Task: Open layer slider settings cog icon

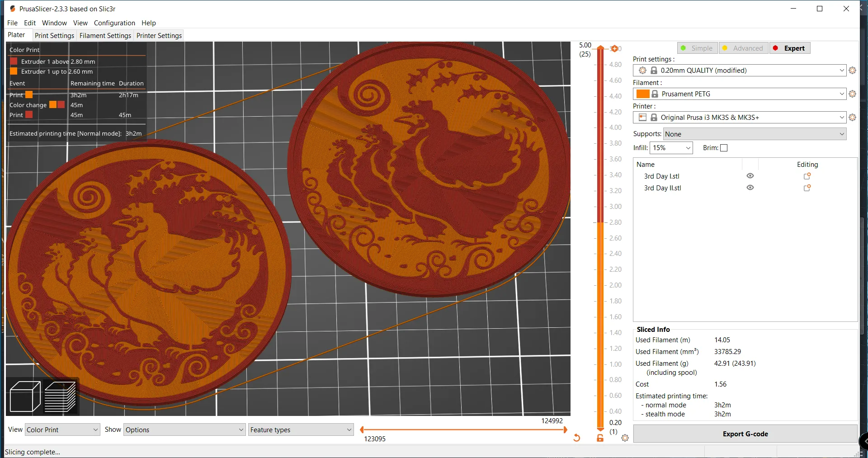Action: pos(625,438)
